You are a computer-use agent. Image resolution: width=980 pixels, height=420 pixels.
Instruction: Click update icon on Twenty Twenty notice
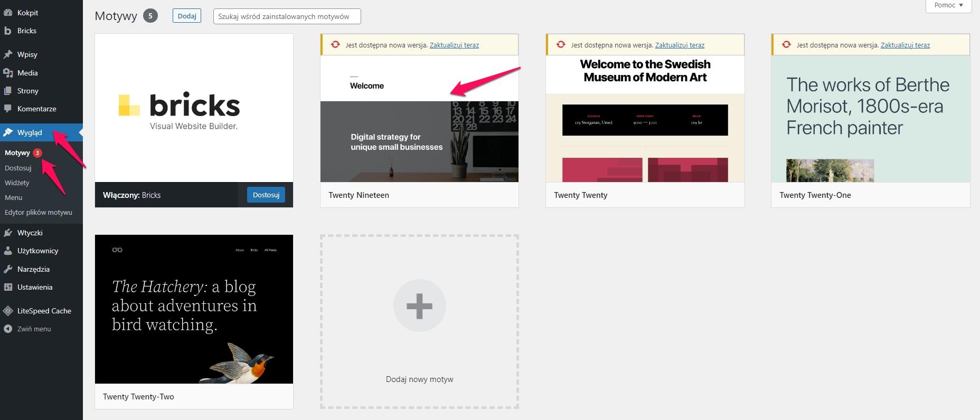(561, 45)
